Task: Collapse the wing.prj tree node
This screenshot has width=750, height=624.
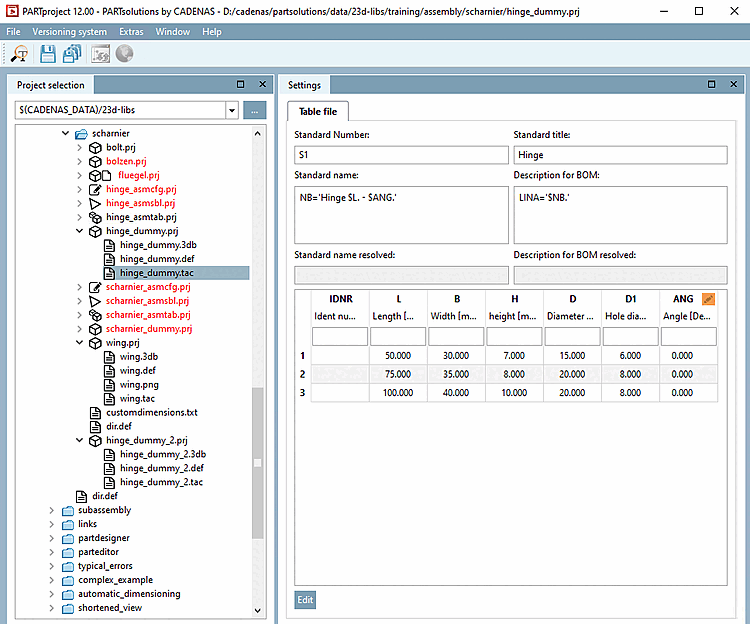Action: [x=80, y=342]
